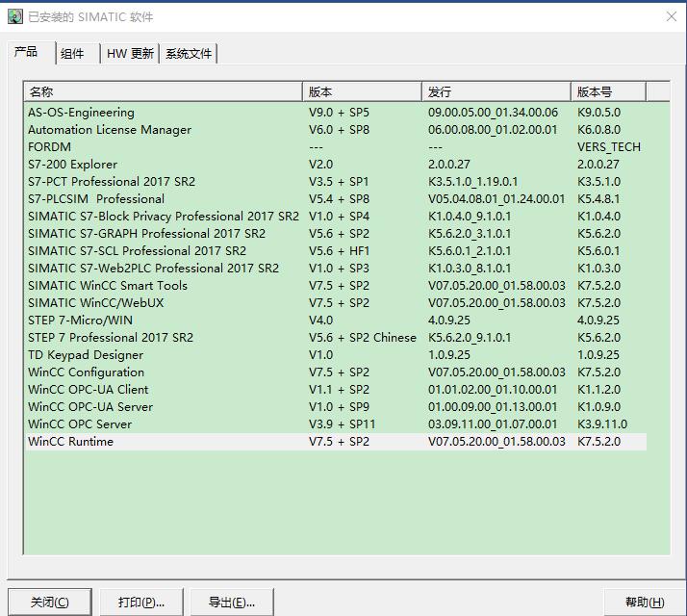Select the Automation License Manager entry
Image resolution: width=687 pixels, height=616 pixels.
coord(110,130)
